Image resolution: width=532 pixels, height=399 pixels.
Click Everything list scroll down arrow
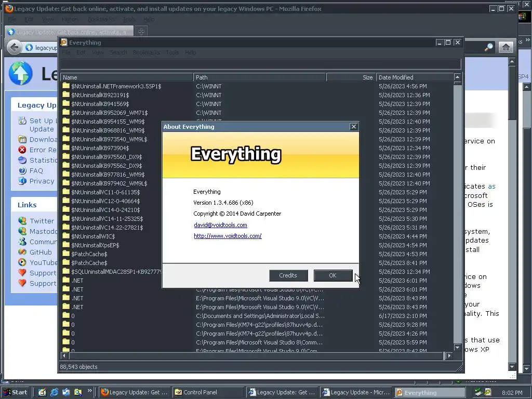457,348
